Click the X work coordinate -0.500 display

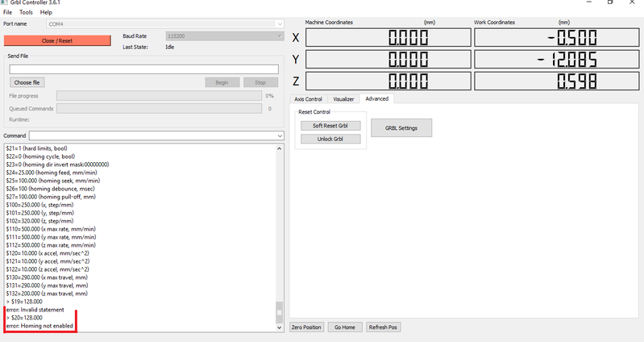point(556,38)
